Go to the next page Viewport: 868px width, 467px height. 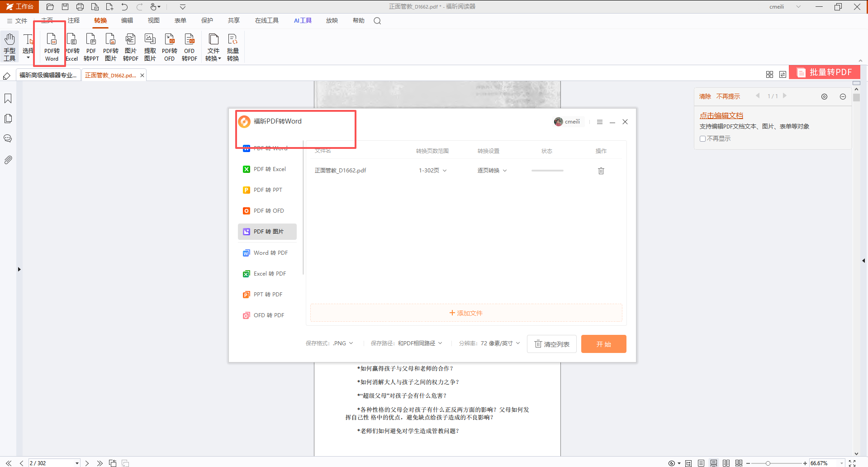[87, 463]
